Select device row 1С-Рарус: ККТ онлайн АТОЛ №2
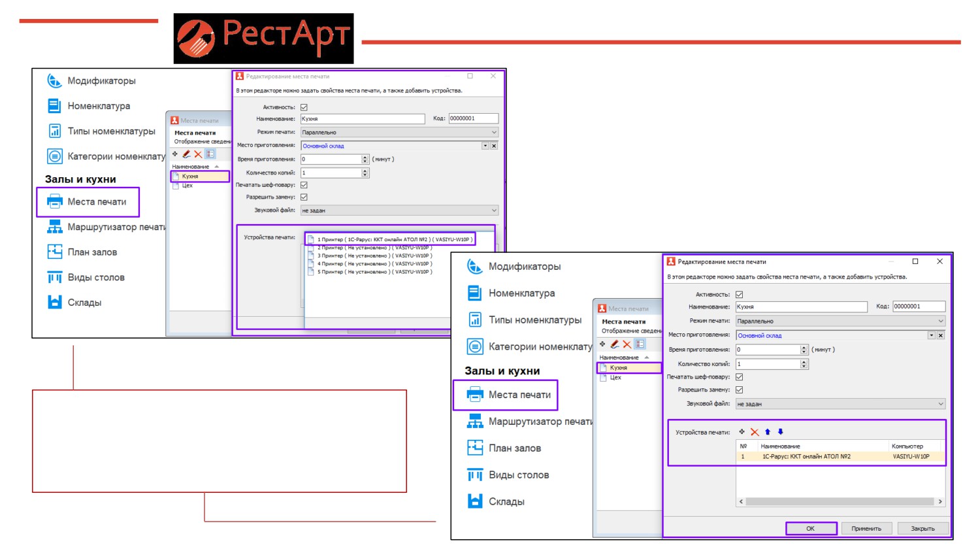The width and height of the screenshot is (980, 551). pyautogui.click(x=841, y=457)
